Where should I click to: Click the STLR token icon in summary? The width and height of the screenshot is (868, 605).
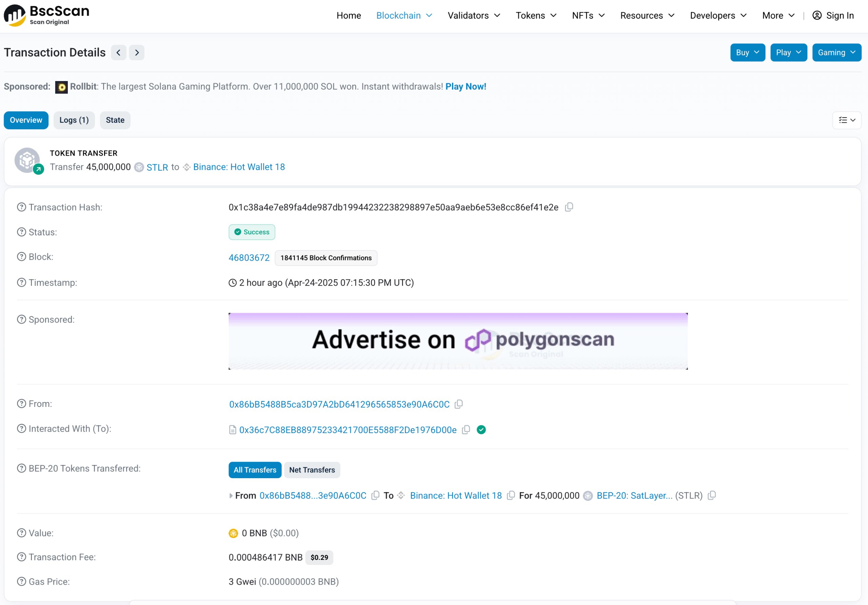coord(139,167)
